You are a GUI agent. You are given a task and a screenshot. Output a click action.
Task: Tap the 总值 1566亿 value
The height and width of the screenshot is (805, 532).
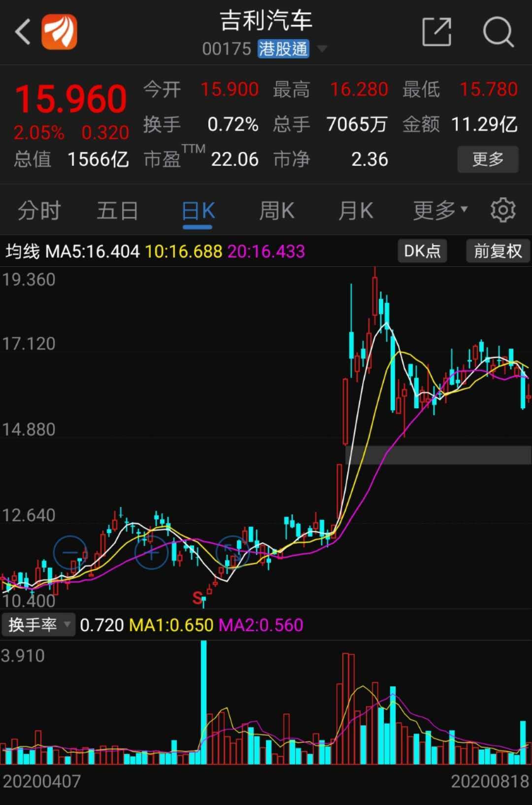point(98,159)
